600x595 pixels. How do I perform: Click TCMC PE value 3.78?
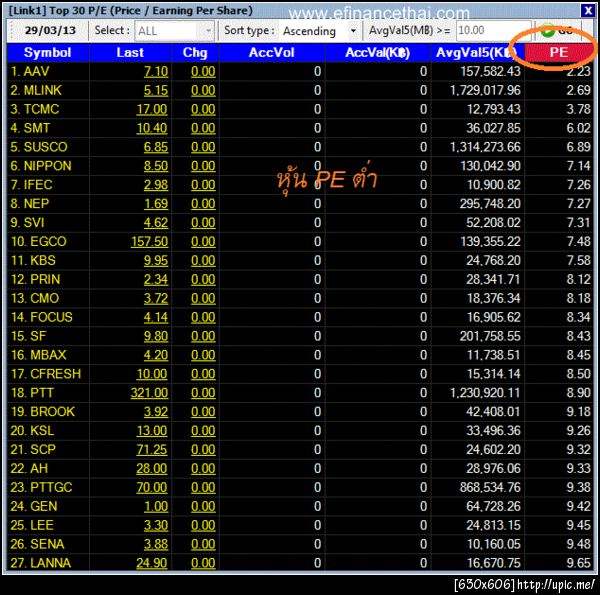[x=579, y=109]
